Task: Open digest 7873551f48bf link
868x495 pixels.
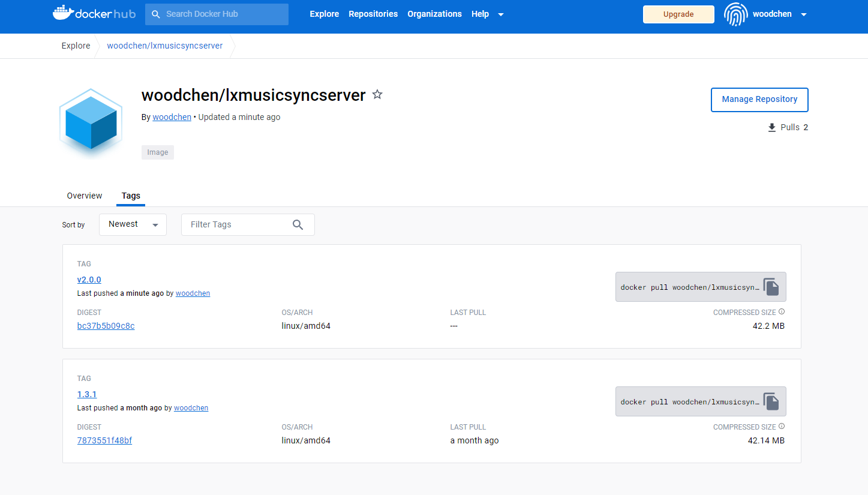Action: click(x=105, y=440)
